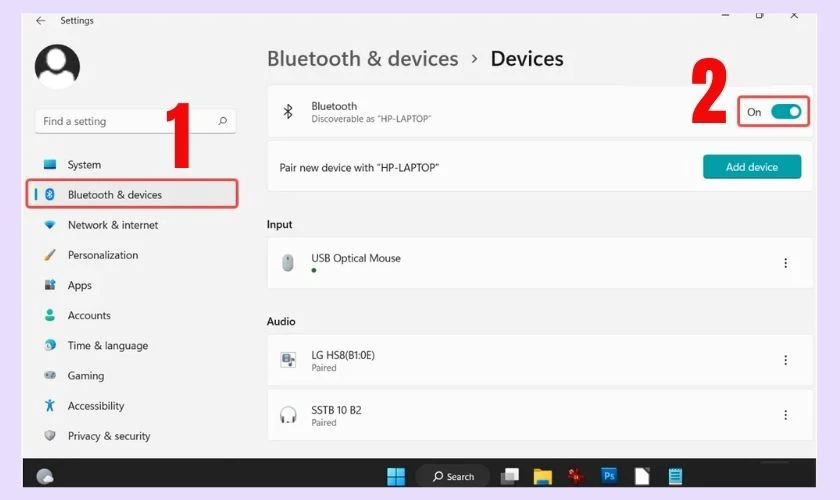The width and height of the screenshot is (840, 500).
Task: Open File Explorer from the taskbar
Action: (543, 476)
